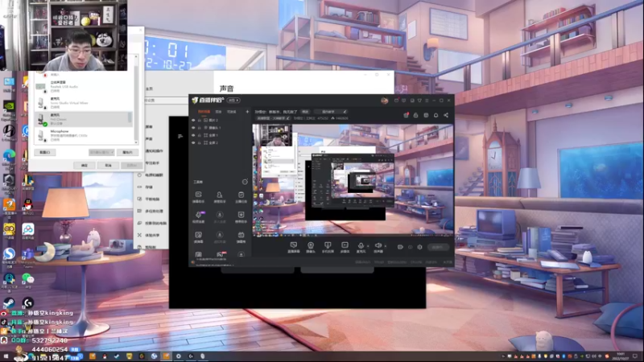Open the gift icon with red dot
The image size is (644, 362).
pyautogui.click(x=406, y=115)
